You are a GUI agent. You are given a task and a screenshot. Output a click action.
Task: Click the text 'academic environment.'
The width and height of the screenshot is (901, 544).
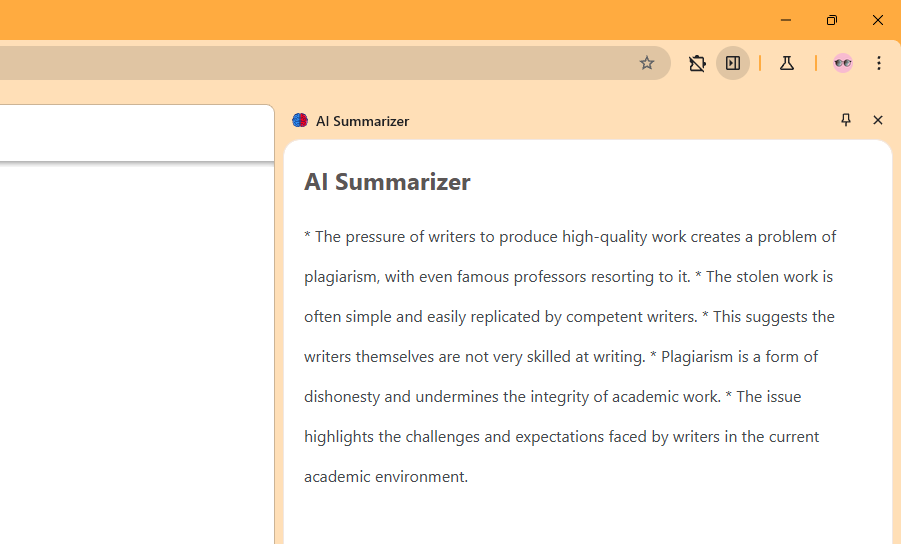pos(386,477)
